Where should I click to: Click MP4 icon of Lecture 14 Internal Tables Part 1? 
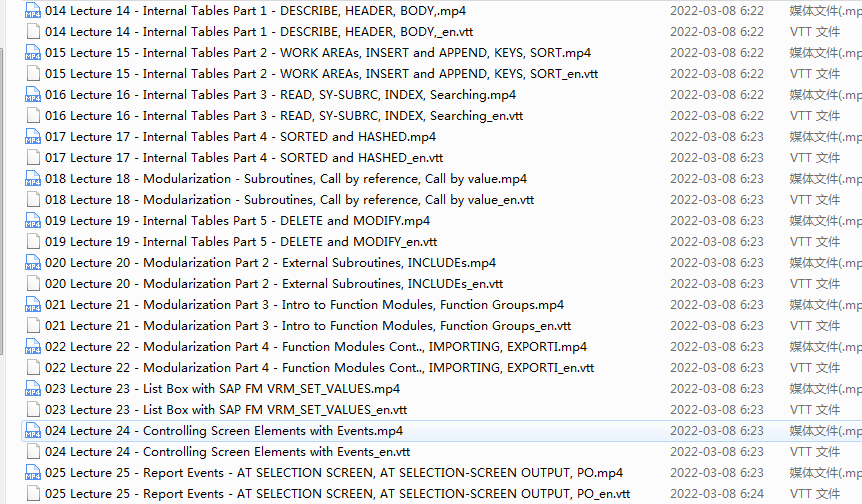click(33, 10)
